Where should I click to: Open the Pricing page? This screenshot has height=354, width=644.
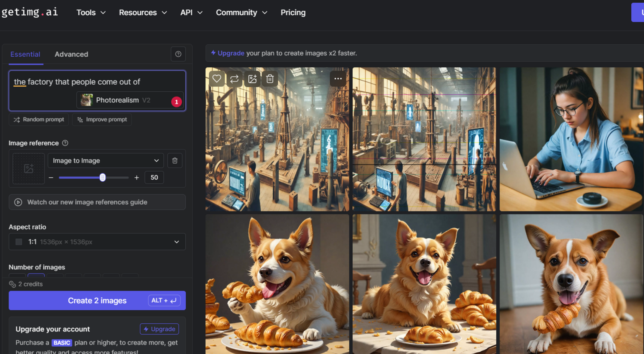coord(293,13)
